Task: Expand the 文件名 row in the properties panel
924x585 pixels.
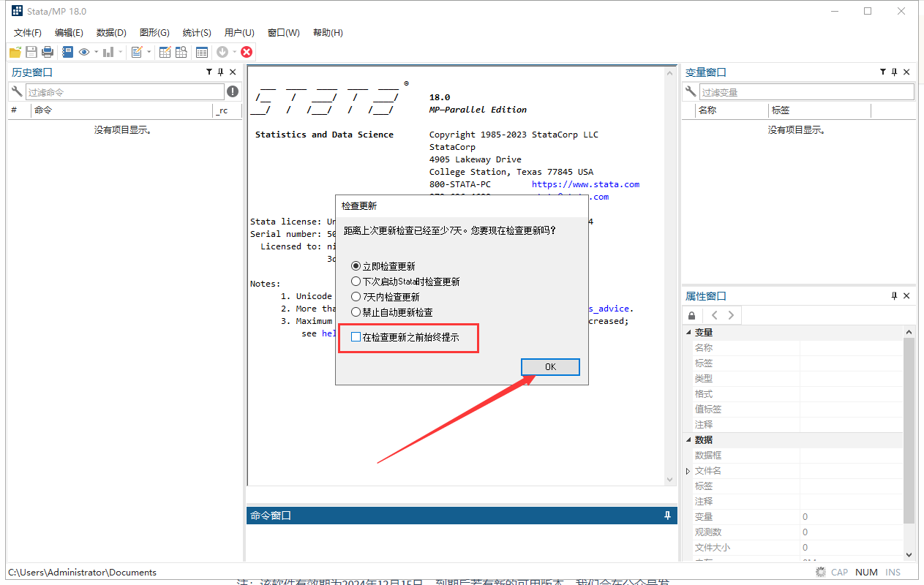Action: click(686, 470)
